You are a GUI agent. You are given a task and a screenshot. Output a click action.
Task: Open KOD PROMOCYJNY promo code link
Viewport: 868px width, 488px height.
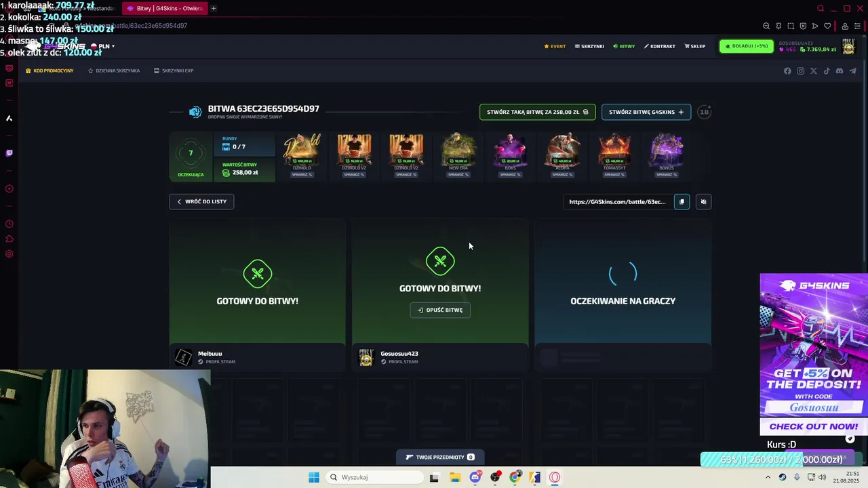[50, 70]
